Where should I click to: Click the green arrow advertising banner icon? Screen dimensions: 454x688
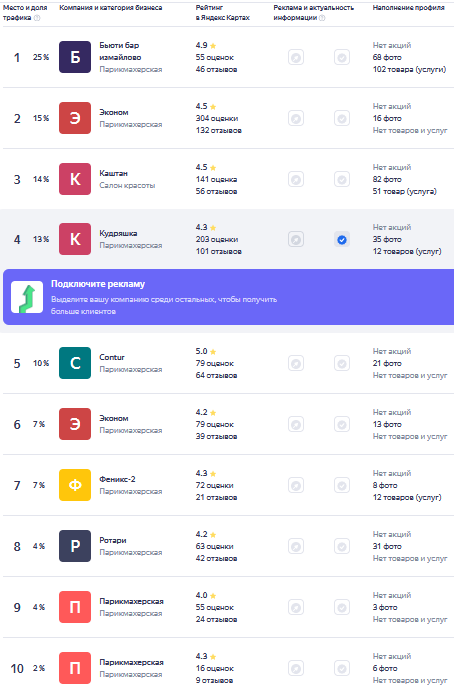27,297
